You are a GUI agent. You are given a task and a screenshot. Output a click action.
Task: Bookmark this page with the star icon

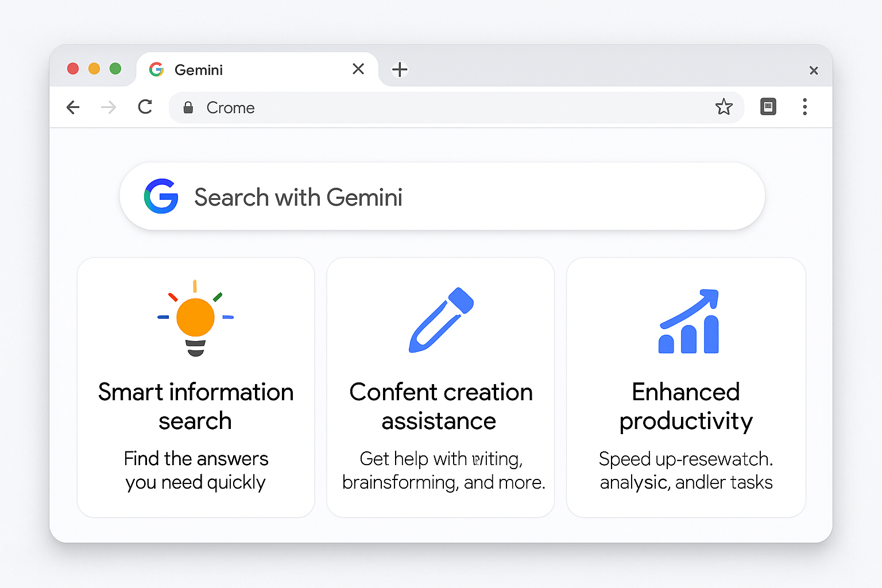point(724,107)
